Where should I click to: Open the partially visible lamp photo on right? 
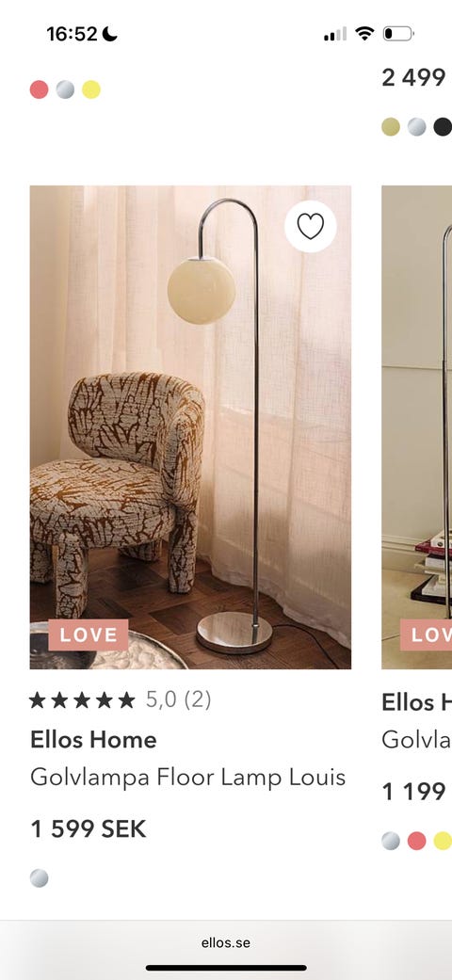click(x=417, y=426)
